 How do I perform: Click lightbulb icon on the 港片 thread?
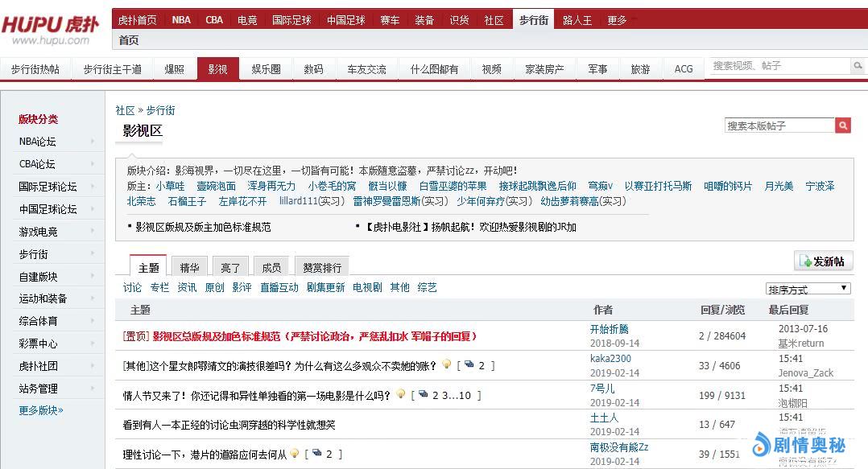coord(296,455)
